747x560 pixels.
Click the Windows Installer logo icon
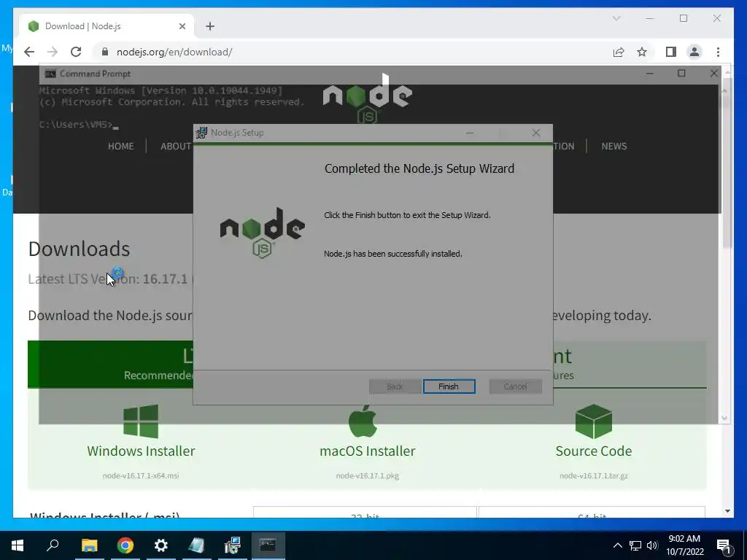(x=141, y=421)
